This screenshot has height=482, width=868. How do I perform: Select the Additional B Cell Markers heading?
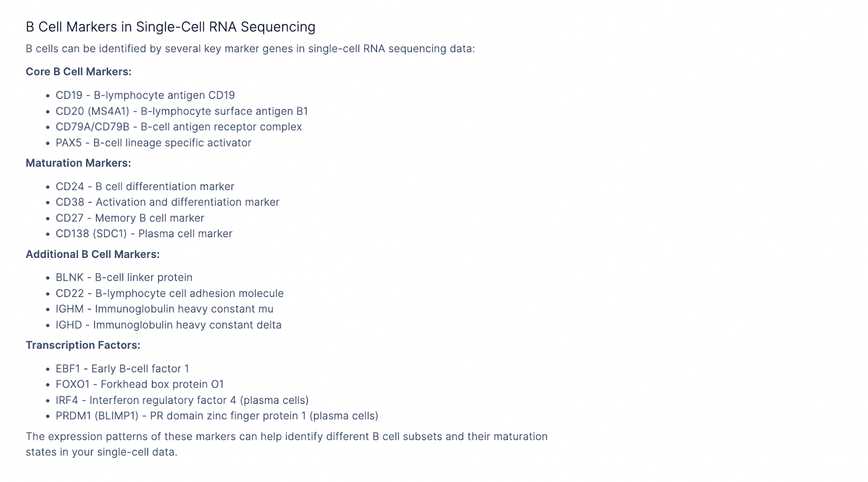pos(93,254)
